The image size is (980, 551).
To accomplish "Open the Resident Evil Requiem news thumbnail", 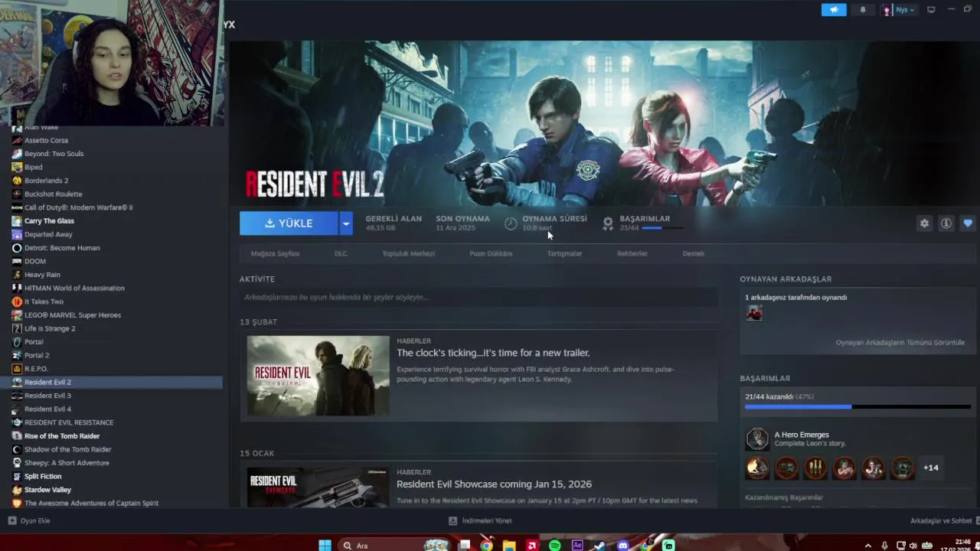I will pos(318,376).
